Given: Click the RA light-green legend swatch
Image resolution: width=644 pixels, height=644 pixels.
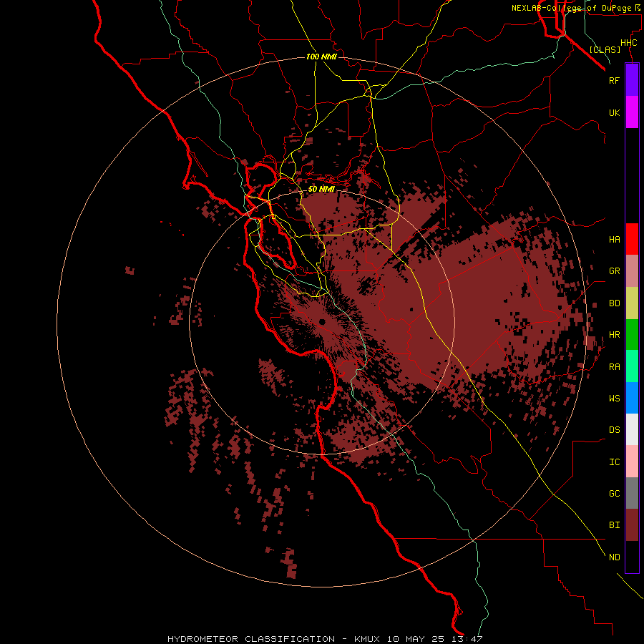Looking at the screenshot, I should click(x=632, y=366).
